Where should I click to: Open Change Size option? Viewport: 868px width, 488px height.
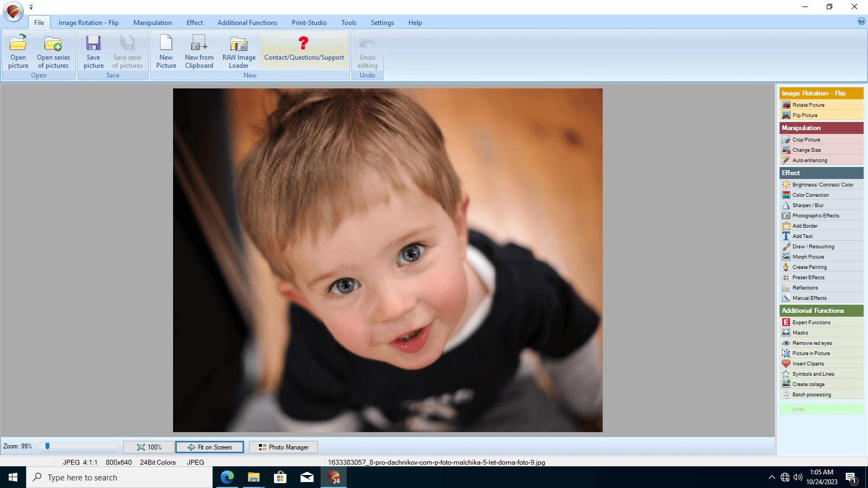(821, 150)
